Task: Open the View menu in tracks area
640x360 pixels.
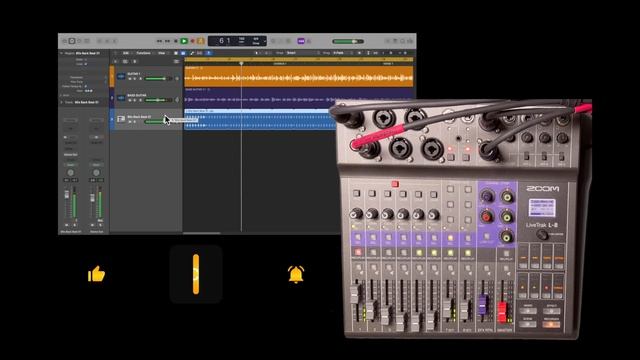Action: [162, 53]
